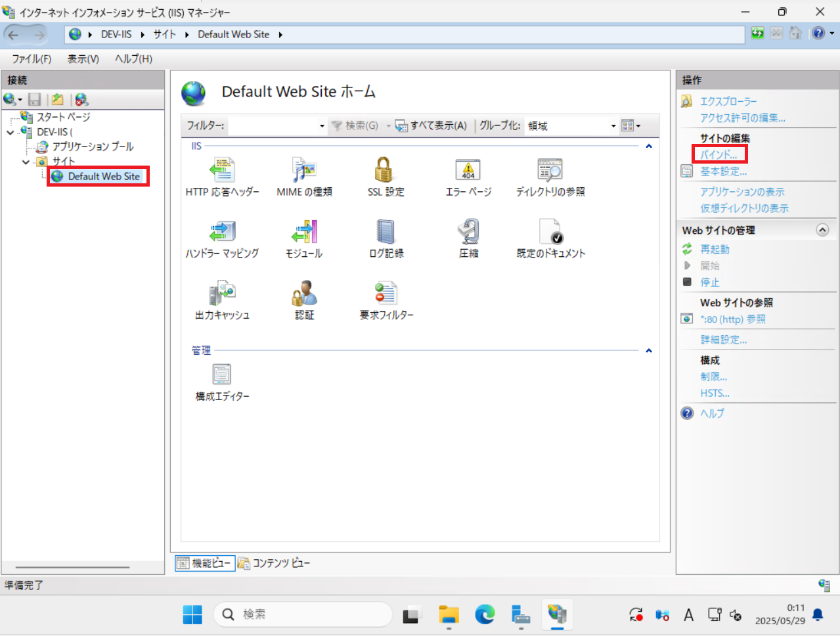
Task: Open the view mode dropdown button
Action: pyautogui.click(x=630, y=125)
